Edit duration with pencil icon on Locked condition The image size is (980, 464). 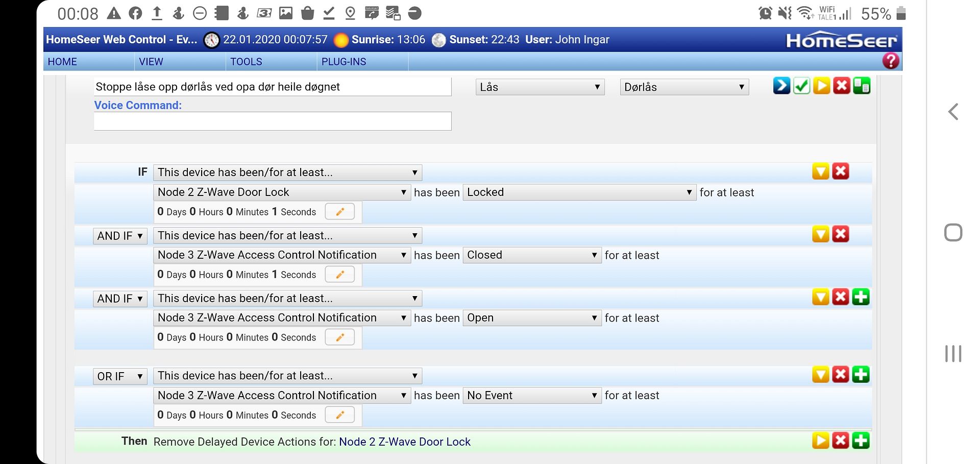tap(340, 211)
